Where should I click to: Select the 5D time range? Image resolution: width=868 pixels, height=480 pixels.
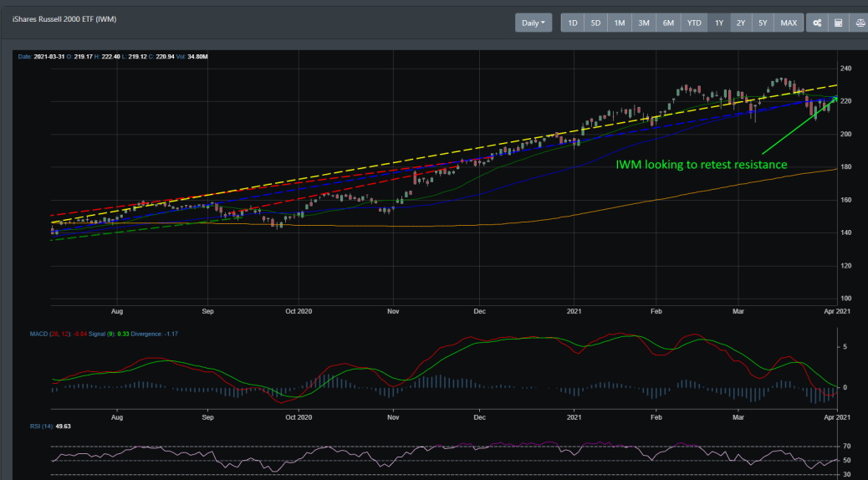(595, 23)
